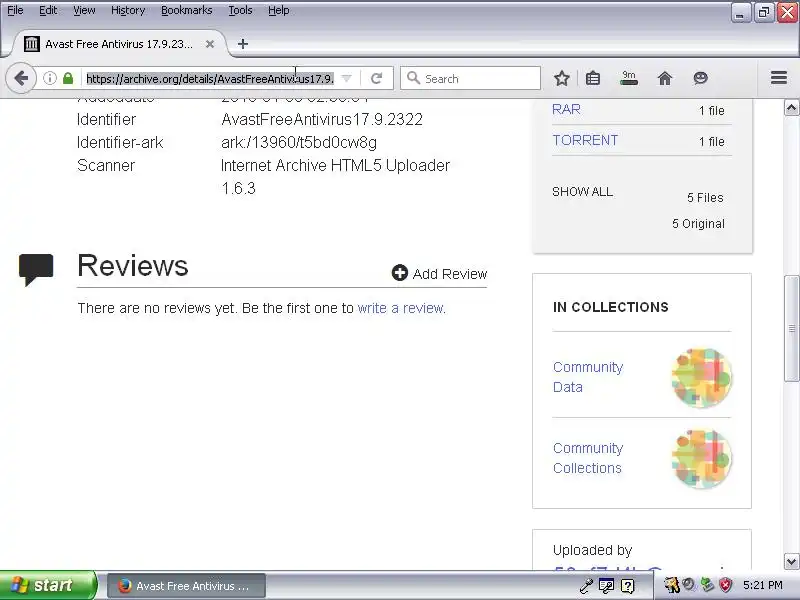Screen dimensions: 800x600
Task: Bookmark this page with the star icon
Action: coord(562,78)
